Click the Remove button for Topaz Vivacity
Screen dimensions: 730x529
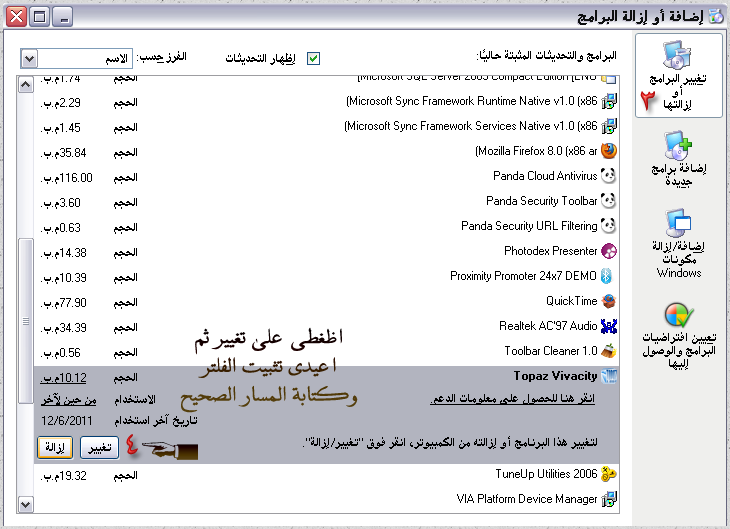pyautogui.click(x=56, y=447)
